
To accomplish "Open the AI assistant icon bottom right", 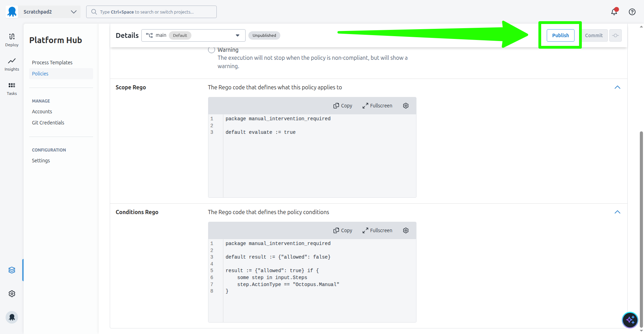I will pyautogui.click(x=630, y=320).
